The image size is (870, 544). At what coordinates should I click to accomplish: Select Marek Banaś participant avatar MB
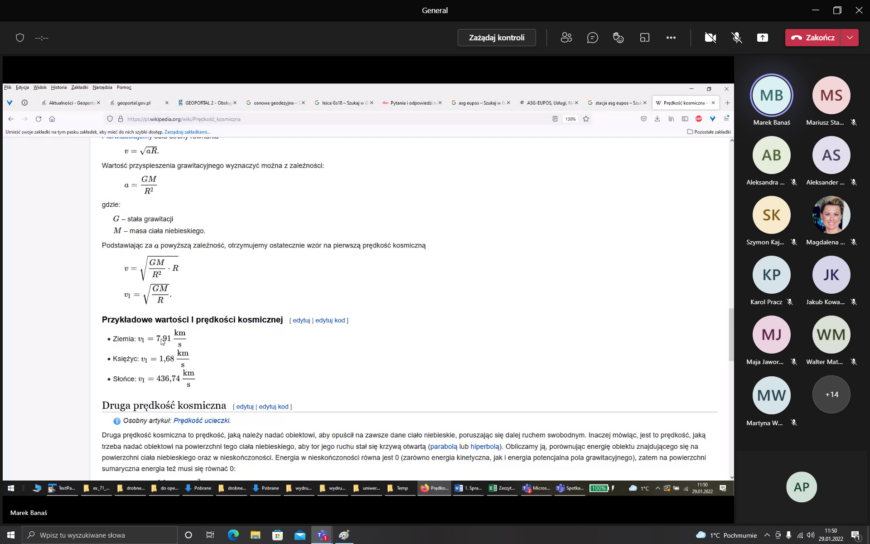click(x=771, y=95)
